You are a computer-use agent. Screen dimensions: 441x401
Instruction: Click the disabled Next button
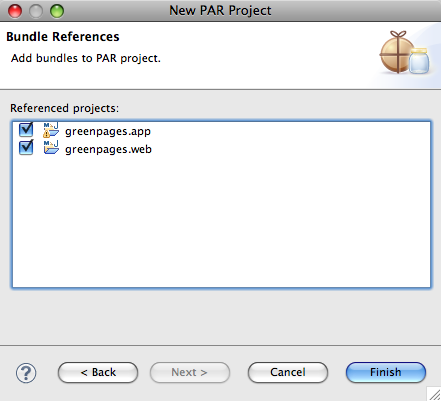190,372
